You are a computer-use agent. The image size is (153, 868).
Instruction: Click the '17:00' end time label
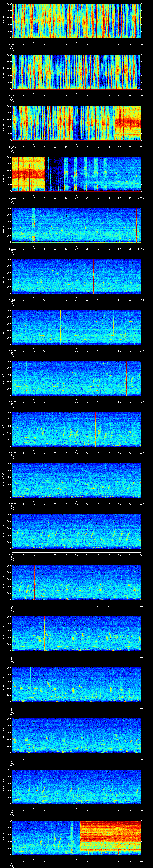tap(141, 44)
